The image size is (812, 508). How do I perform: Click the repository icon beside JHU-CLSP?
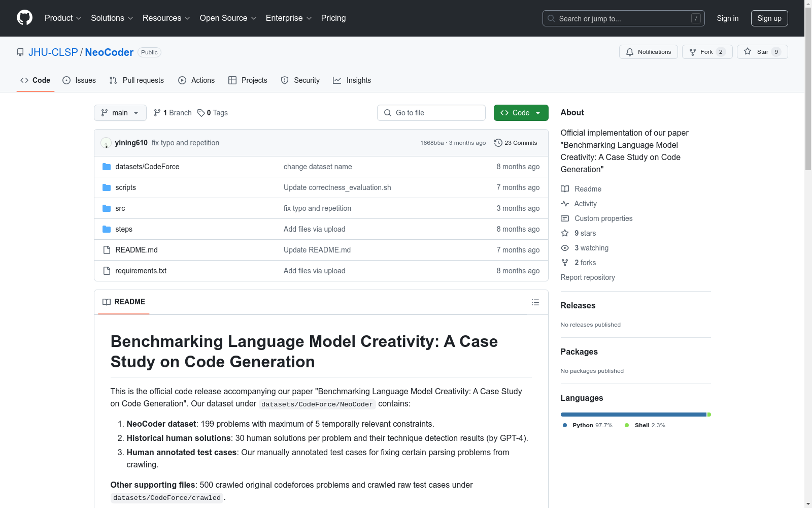tap(20, 52)
